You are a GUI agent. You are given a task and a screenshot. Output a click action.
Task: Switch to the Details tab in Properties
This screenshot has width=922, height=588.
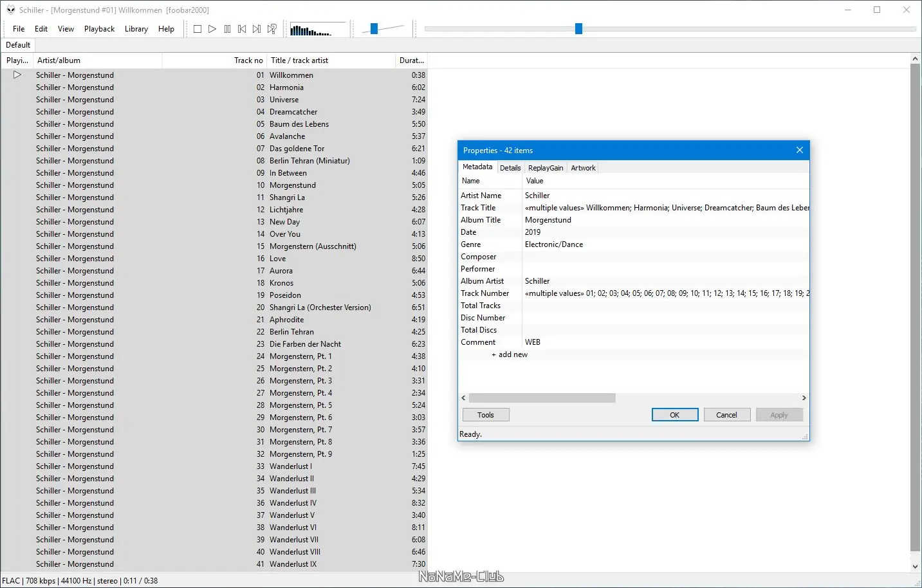[x=510, y=168]
